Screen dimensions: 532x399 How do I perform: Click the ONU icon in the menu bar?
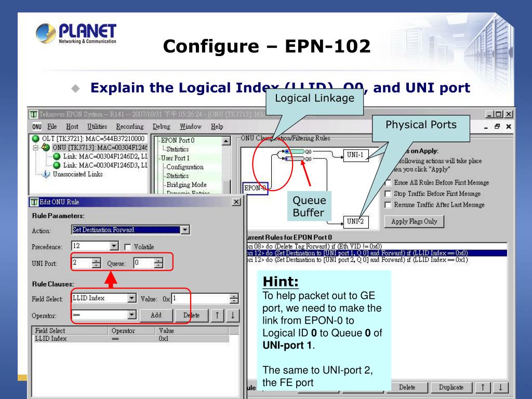[x=37, y=127]
